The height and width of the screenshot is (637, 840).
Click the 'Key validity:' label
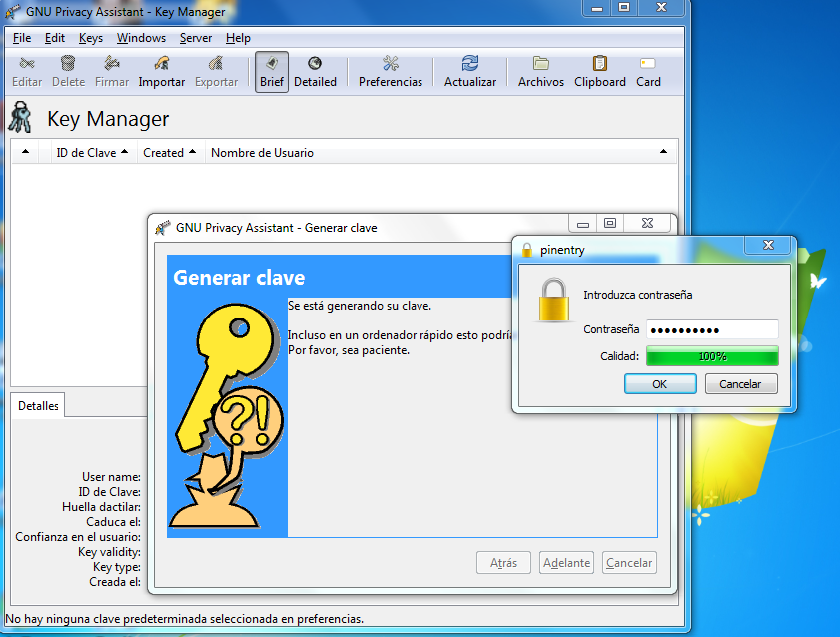pos(109,552)
